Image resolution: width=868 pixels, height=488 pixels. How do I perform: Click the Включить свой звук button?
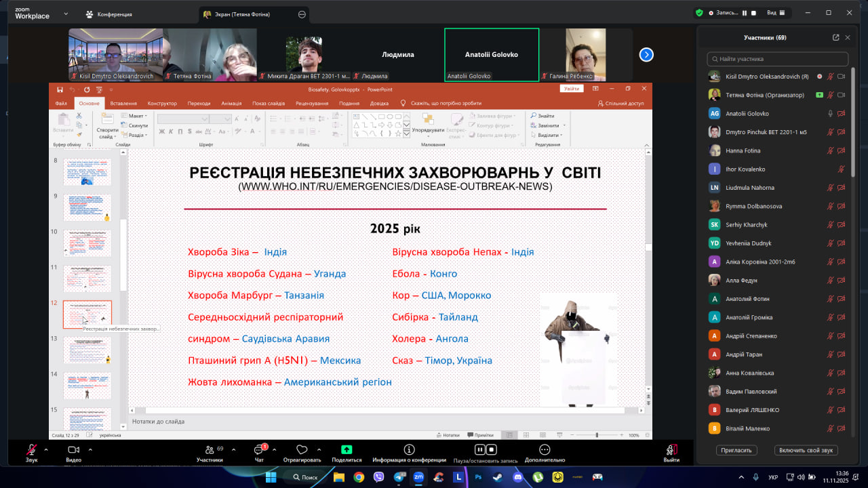coord(806,450)
